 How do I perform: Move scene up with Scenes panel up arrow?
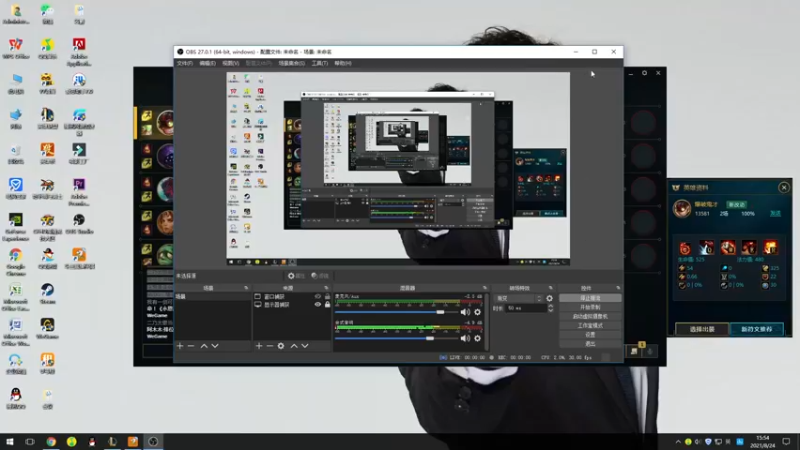(204, 346)
